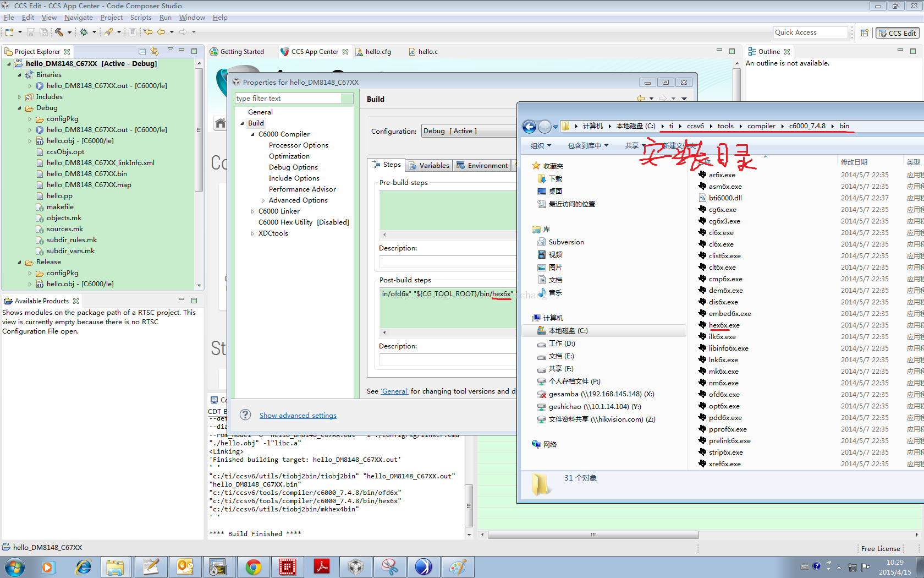The height and width of the screenshot is (578, 924).
Task: Select Include Options in properties tree
Action: (x=294, y=178)
